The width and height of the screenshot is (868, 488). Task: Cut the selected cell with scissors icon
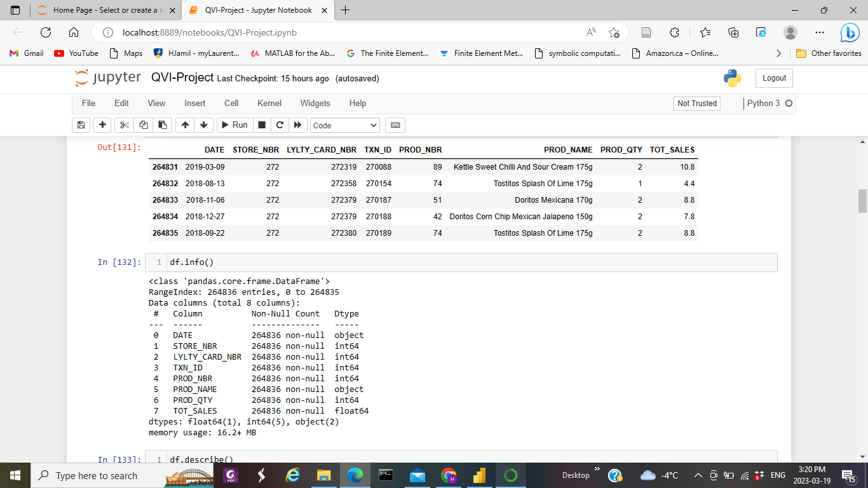(123, 125)
